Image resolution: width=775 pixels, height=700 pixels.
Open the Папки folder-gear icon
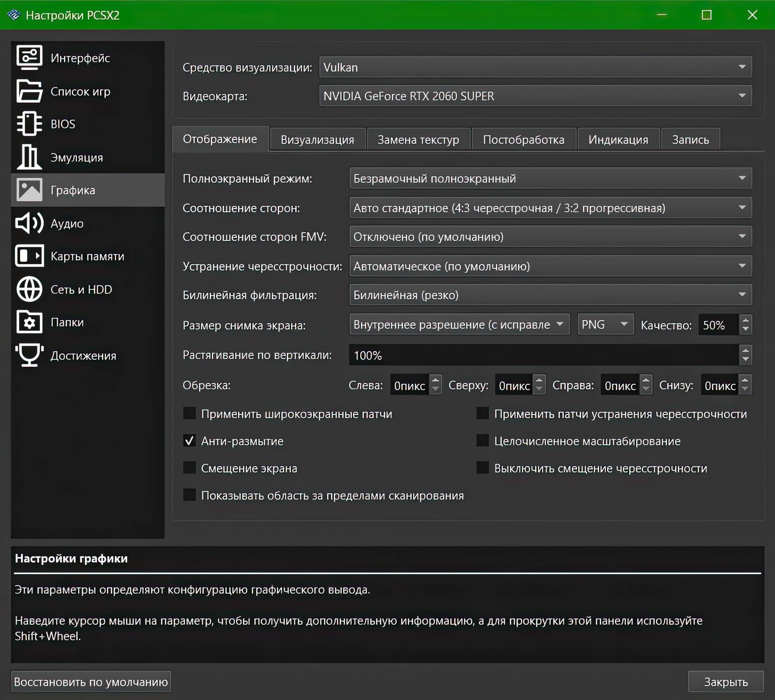[x=29, y=322]
